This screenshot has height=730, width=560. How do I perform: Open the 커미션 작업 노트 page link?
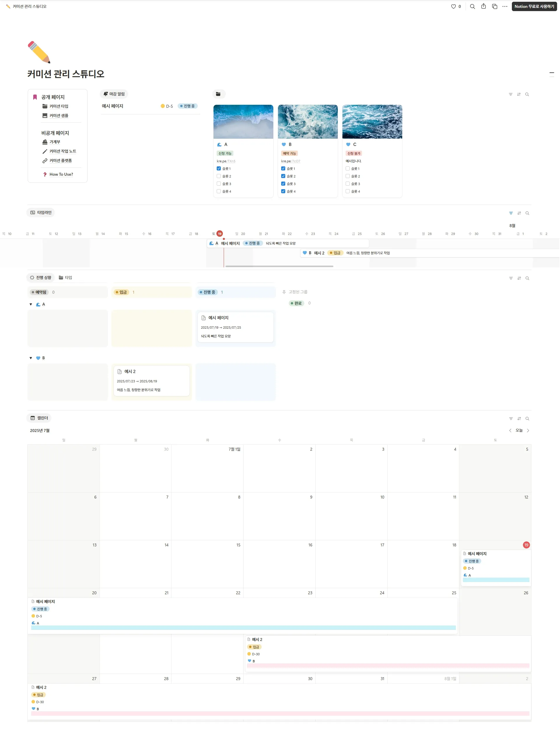pyautogui.click(x=63, y=151)
